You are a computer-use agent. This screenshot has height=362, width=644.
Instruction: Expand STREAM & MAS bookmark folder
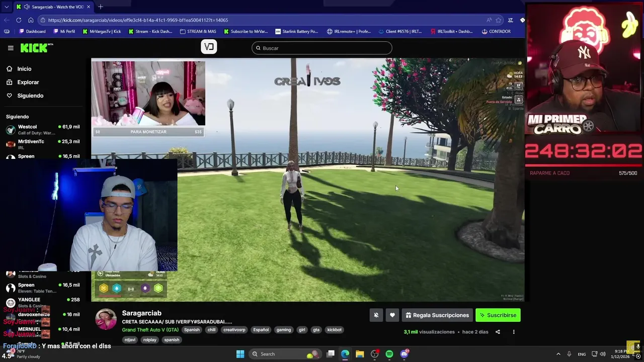[x=198, y=31]
